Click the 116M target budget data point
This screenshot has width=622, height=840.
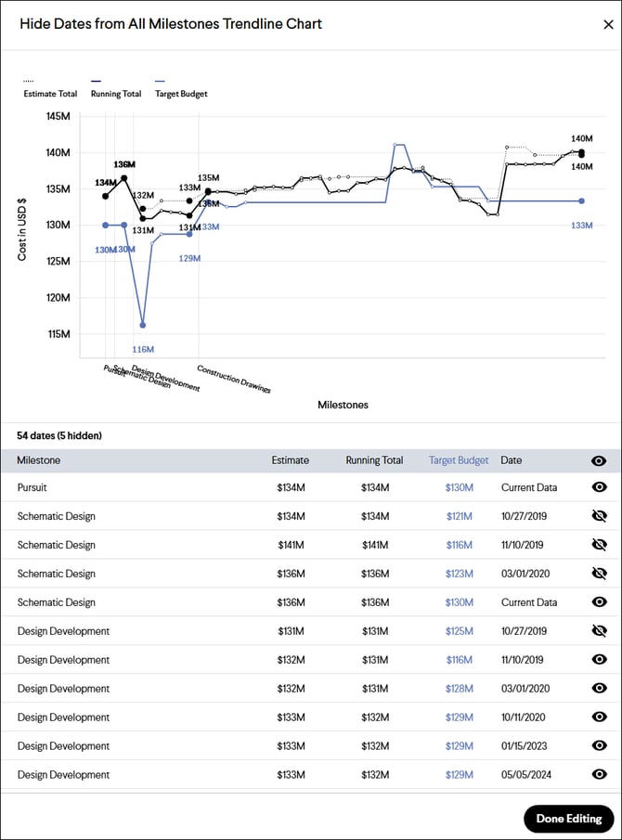coord(142,325)
